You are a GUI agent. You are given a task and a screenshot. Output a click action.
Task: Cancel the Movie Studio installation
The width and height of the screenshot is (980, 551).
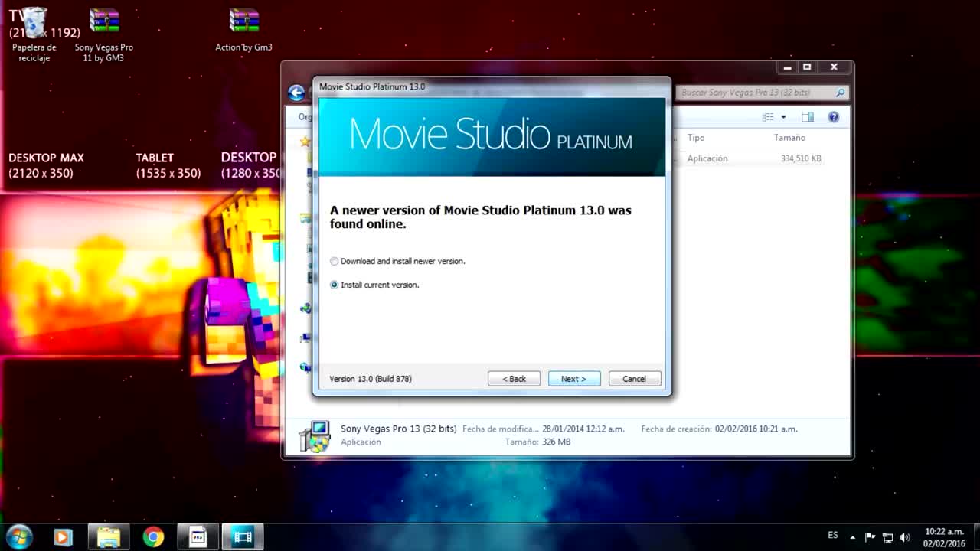click(634, 379)
